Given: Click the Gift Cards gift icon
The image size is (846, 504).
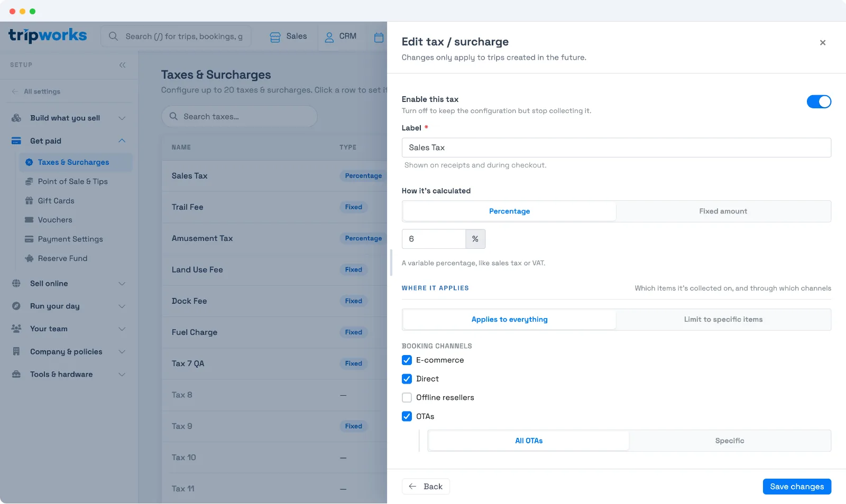Looking at the screenshot, I should pyautogui.click(x=29, y=201).
